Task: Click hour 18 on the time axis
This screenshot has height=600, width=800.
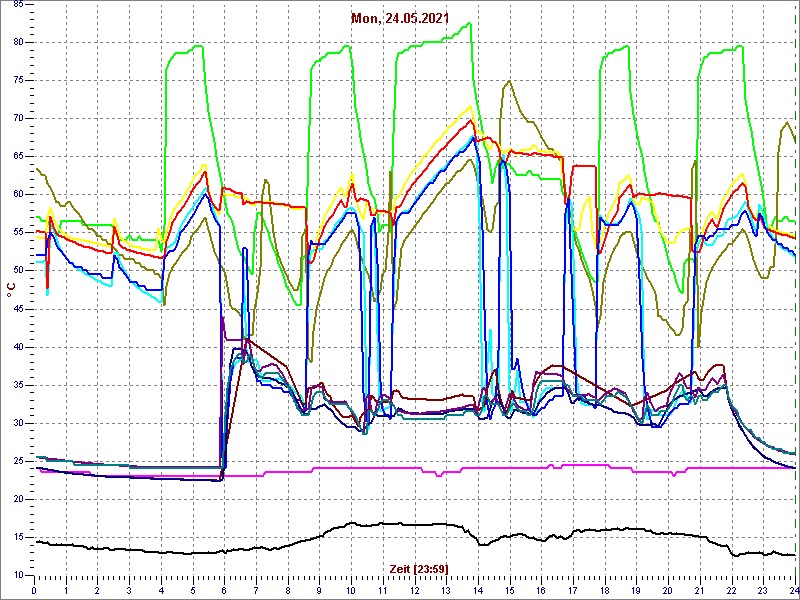Action: [x=605, y=591]
